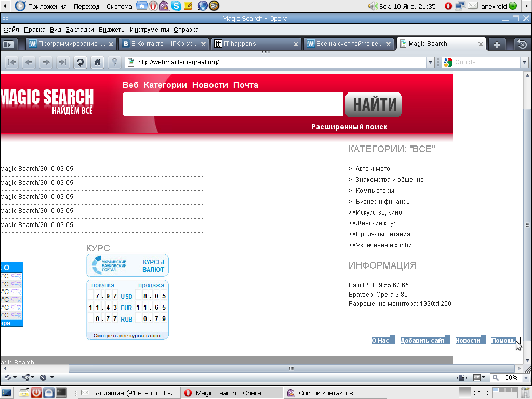Image resolution: width=532 pixels, height=399 pixels.
Task: Switch to Список контактов taskbar window
Action: pyautogui.click(x=334, y=393)
